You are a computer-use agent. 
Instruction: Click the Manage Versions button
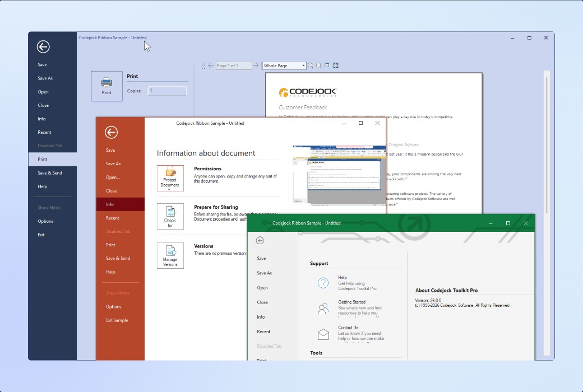[170, 255]
